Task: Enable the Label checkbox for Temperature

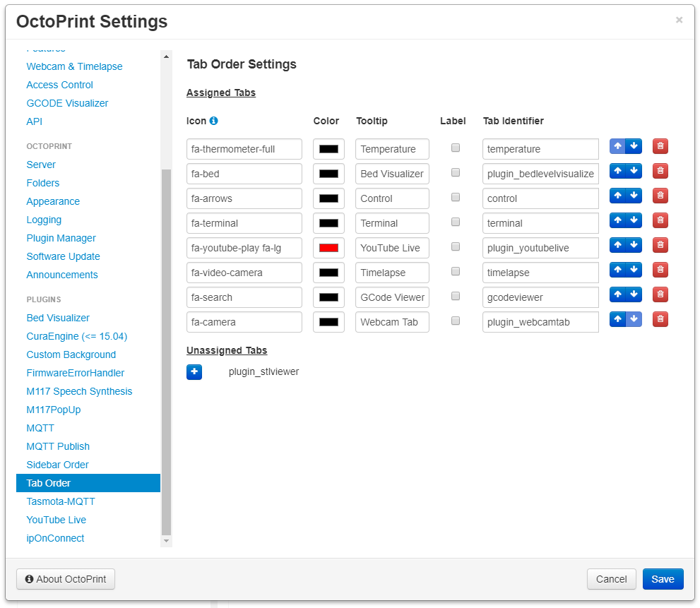Action: (x=456, y=147)
